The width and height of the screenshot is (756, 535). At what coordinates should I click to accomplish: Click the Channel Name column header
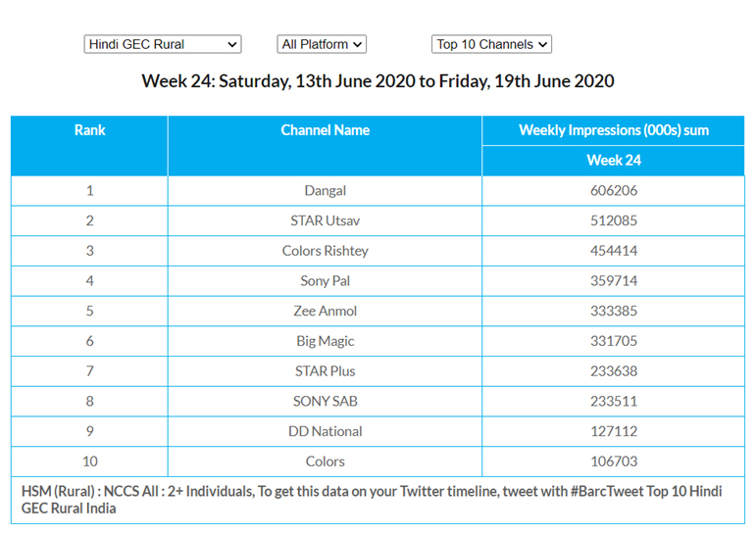pos(325,130)
